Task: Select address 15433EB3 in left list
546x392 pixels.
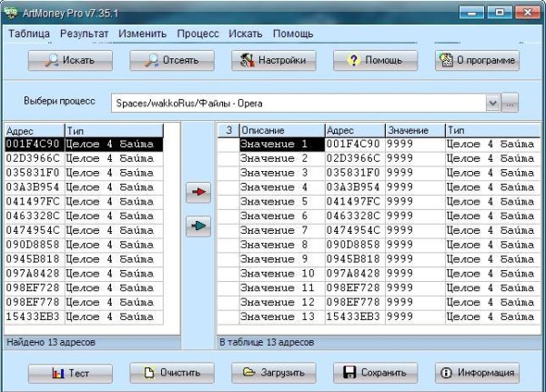Action: coord(33,317)
